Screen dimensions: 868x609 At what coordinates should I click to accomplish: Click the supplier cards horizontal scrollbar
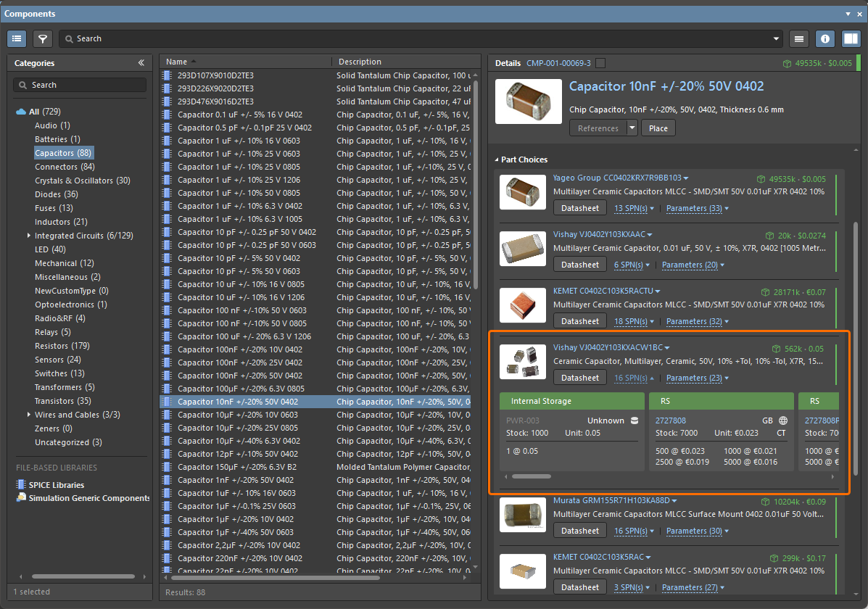pyautogui.click(x=532, y=476)
